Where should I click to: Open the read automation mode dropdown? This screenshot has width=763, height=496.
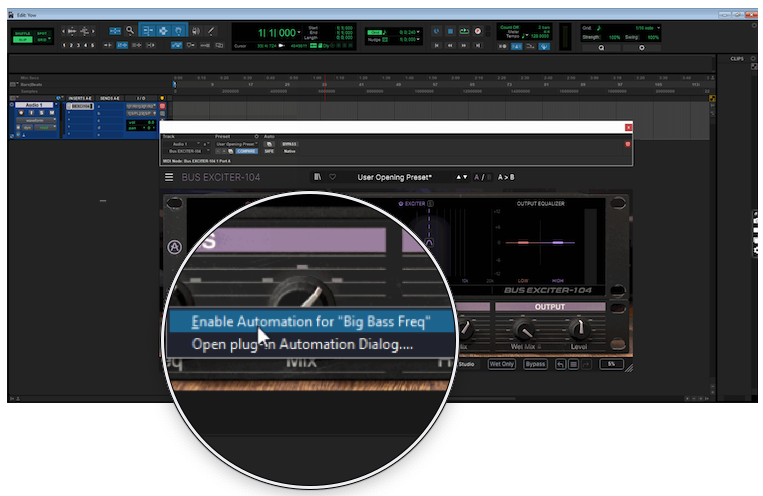click(45, 127)
